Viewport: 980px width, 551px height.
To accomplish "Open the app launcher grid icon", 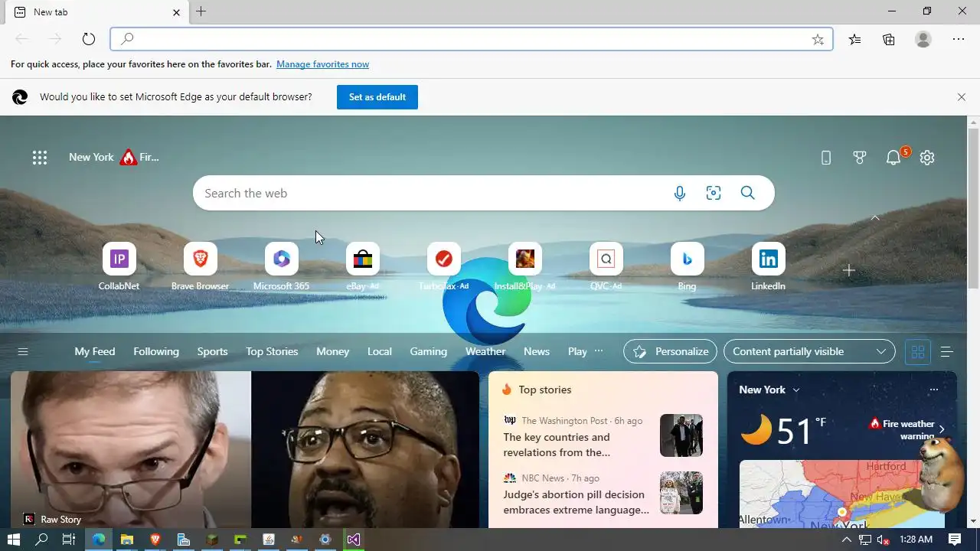I will click(x=40, y=158).
